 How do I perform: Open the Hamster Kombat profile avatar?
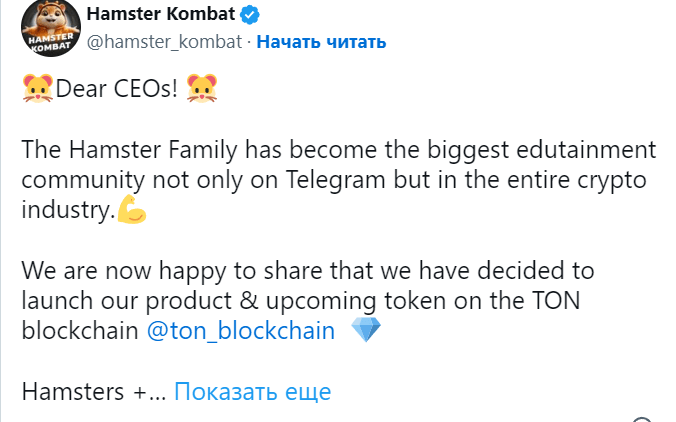click(51, 28)
